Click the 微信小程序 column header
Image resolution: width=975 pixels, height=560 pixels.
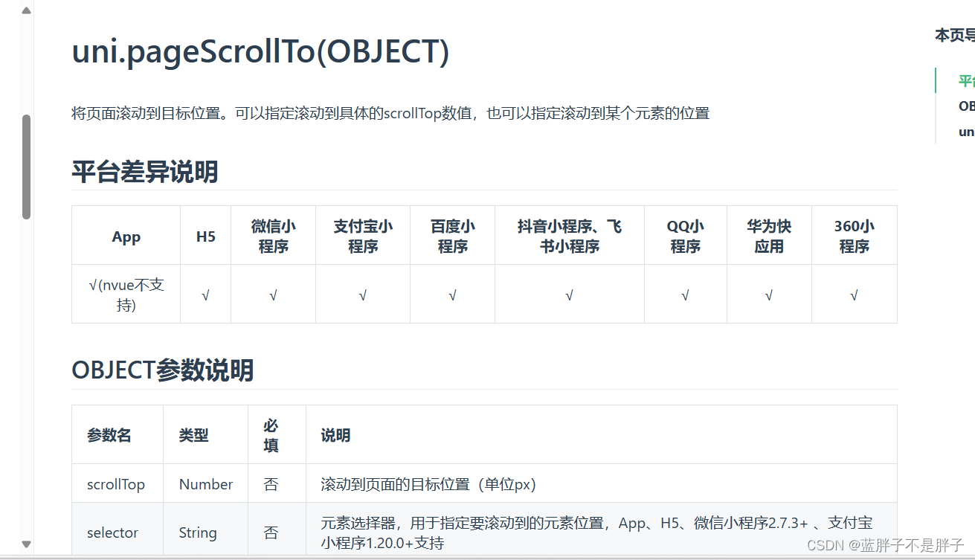(x=274, y=236)
